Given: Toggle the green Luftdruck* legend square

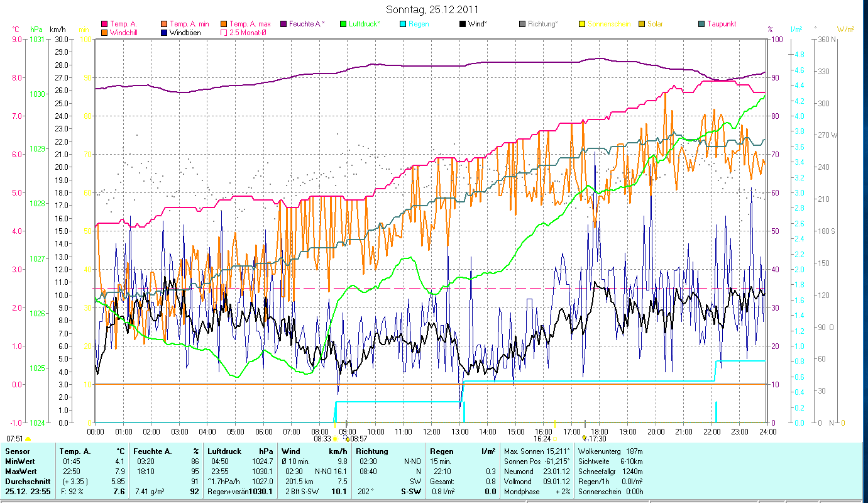Looking at the screenshot, I should [x=343, y=25].
